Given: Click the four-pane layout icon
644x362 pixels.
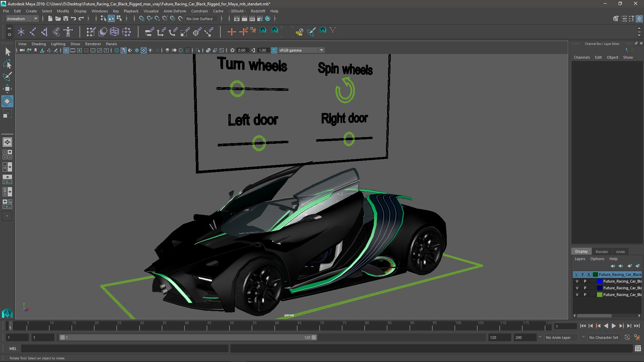Looking at the screenshot, I should click(7, 155).
